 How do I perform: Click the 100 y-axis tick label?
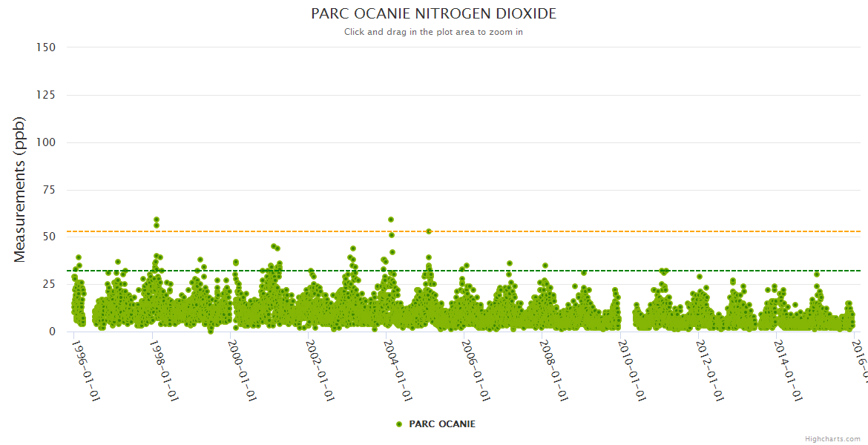45,142
